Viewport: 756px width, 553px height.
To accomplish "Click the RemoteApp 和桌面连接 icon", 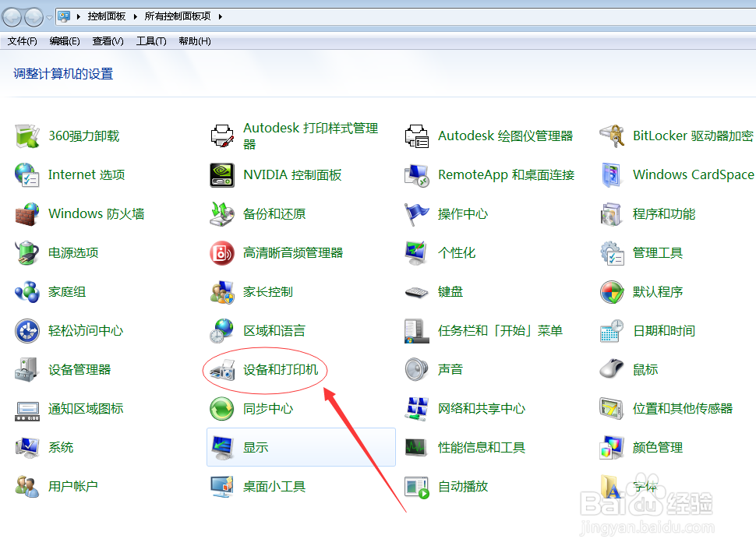I will 417,175.
